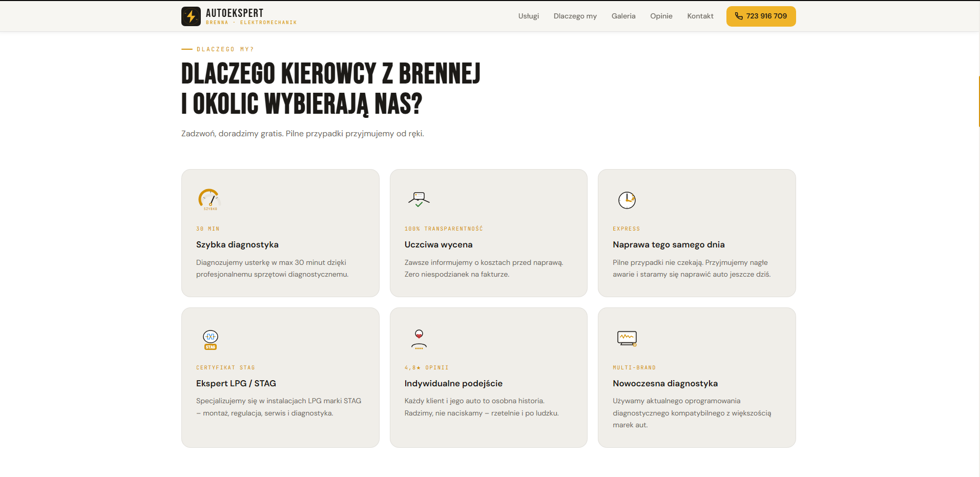Navigate to Kontakt in the header

click(700, 16)
